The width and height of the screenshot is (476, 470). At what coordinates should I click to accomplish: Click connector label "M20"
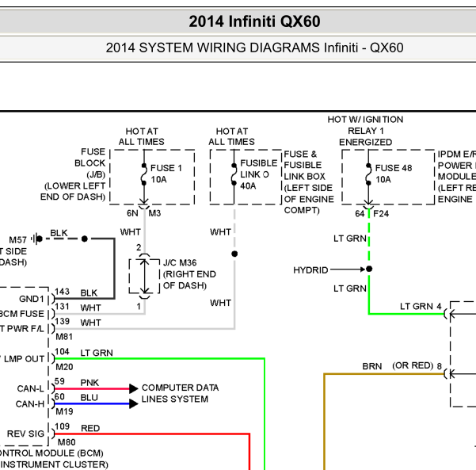tap(64, 367)
